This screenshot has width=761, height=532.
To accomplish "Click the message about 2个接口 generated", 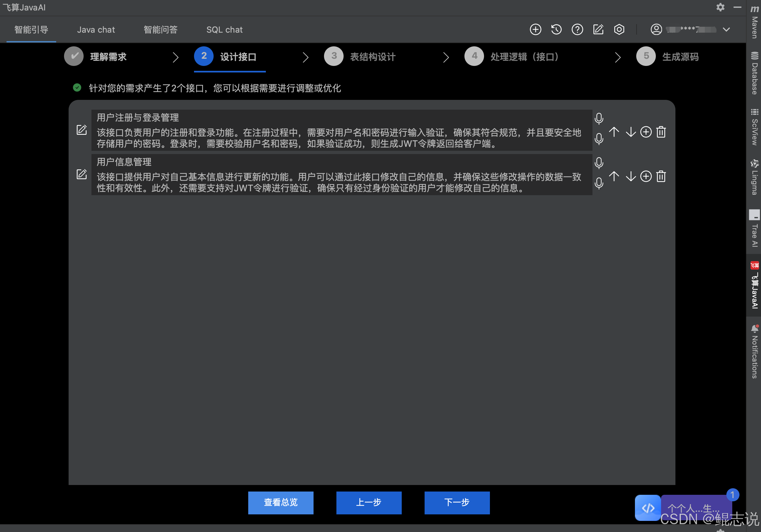I will (215, 88).
